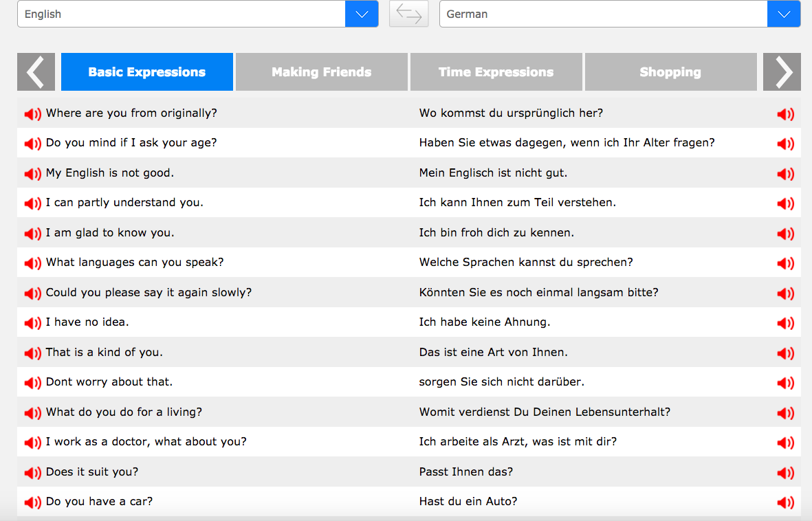Play audio for "Dont worry about that."

(x=32, y=383)
